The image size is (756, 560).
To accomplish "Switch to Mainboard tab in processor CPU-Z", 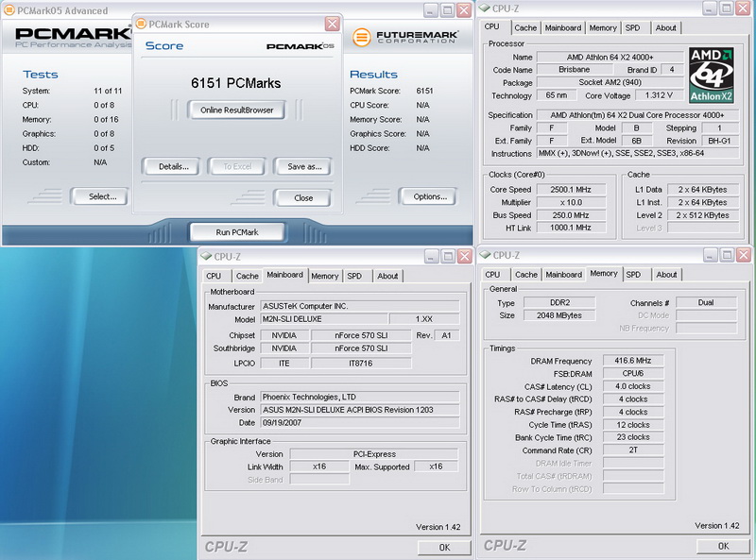I will [563, 28].
